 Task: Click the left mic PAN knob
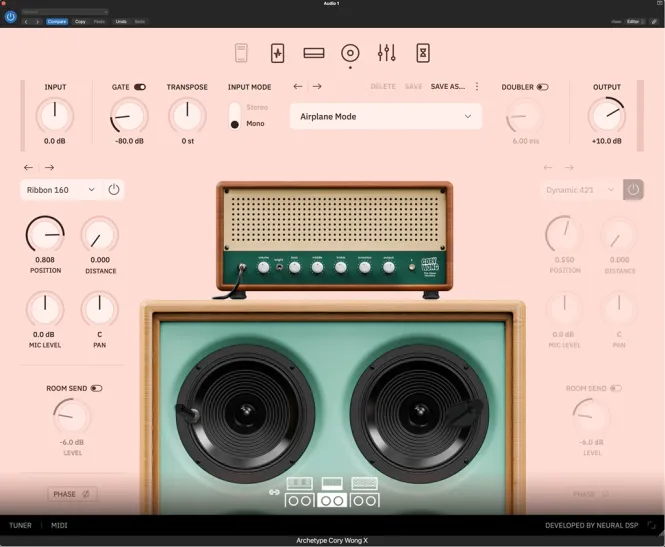pyautogui.click(x=100, y=309)
